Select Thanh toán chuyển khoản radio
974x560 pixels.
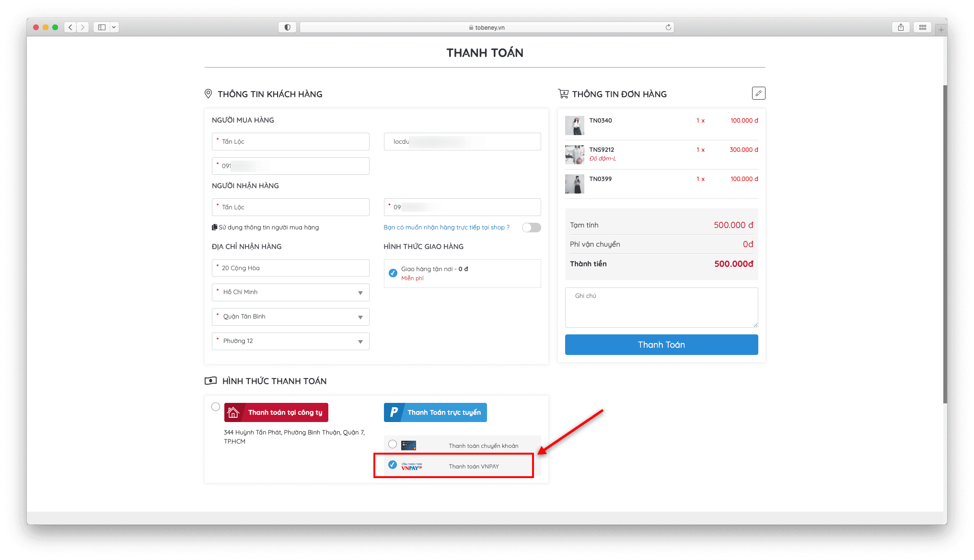[x=393, y=444]
